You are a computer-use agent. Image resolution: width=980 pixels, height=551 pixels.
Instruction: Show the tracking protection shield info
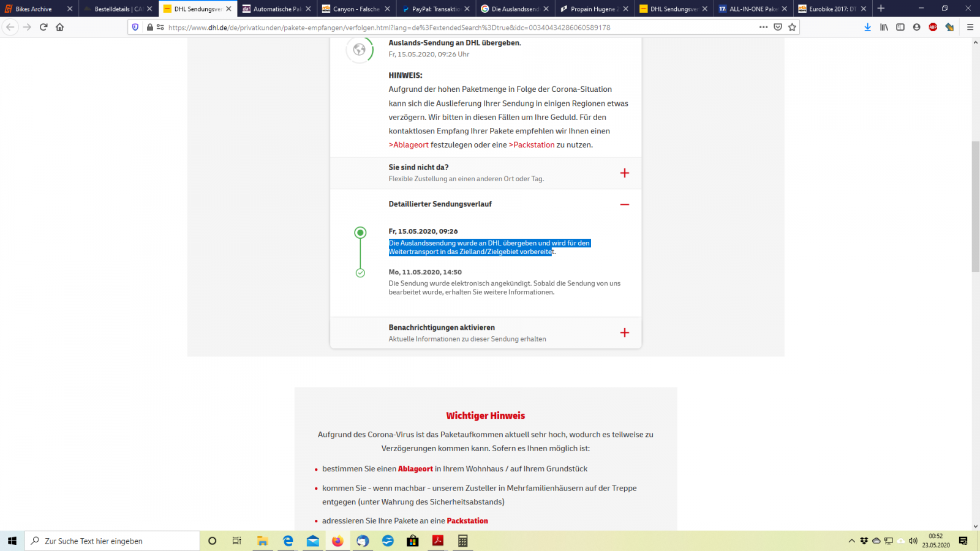point(135,27)
